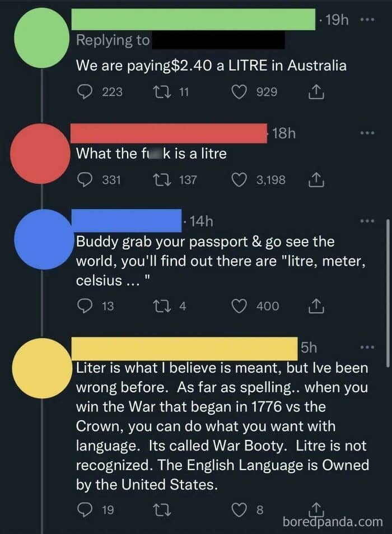Retweet the 'War Booty' tweet

pyautogui.click(x=167, y=510)
